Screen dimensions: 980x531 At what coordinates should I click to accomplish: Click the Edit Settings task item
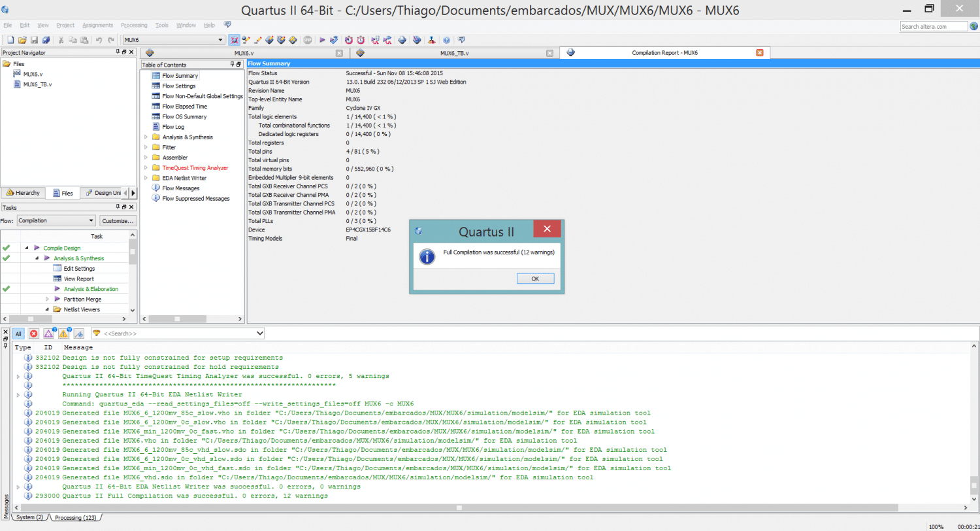click(78, 269)
